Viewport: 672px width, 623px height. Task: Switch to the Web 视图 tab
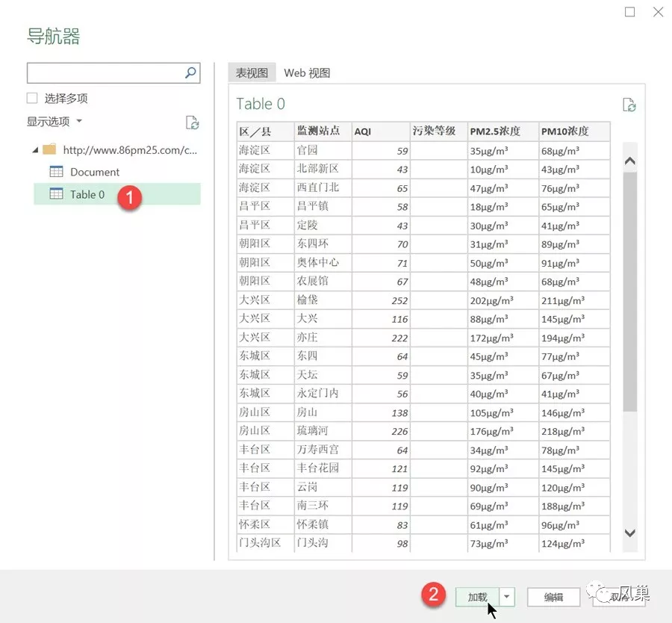coord(307,73)
